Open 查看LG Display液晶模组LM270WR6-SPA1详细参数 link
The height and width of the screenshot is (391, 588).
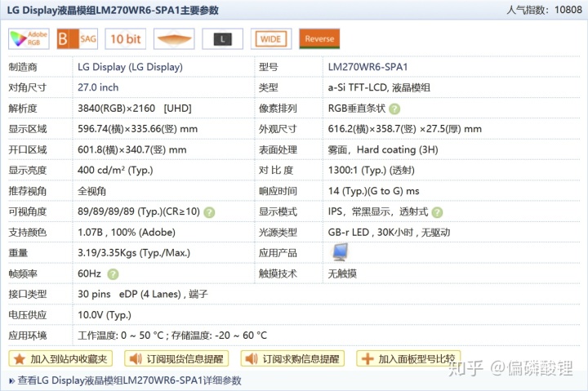pyautogui.click(x=129, y=380)
